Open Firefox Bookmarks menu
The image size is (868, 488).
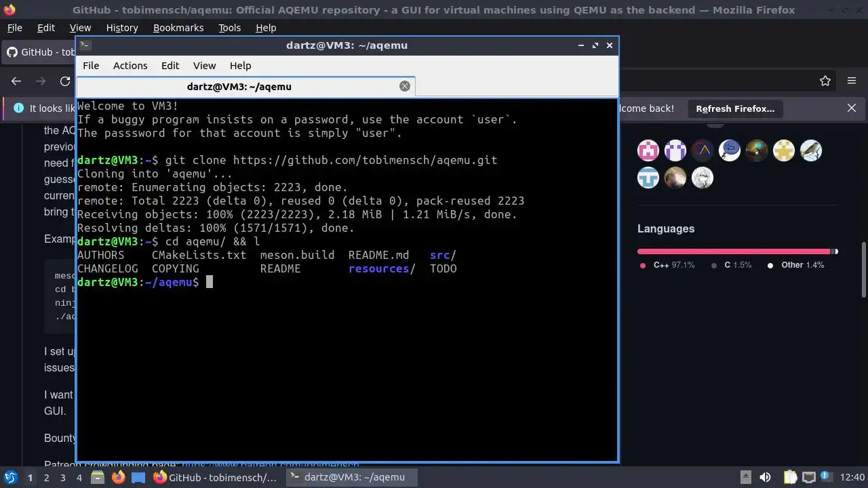click(x=178, y=28)
